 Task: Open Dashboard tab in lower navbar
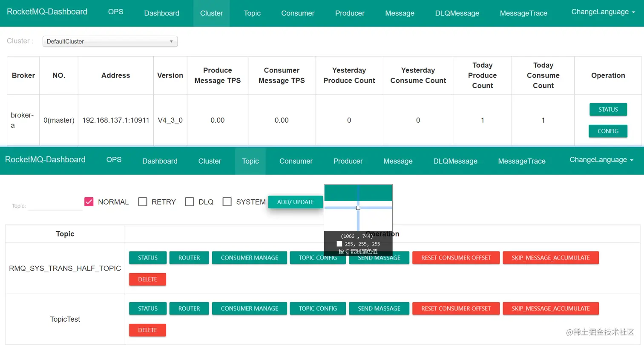point(160,161)
